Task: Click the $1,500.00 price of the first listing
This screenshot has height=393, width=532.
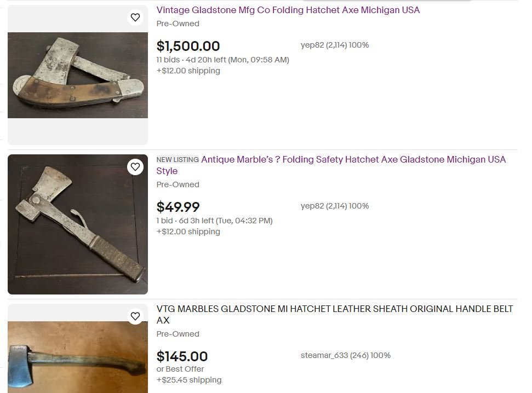Action: tap(188, 46)
